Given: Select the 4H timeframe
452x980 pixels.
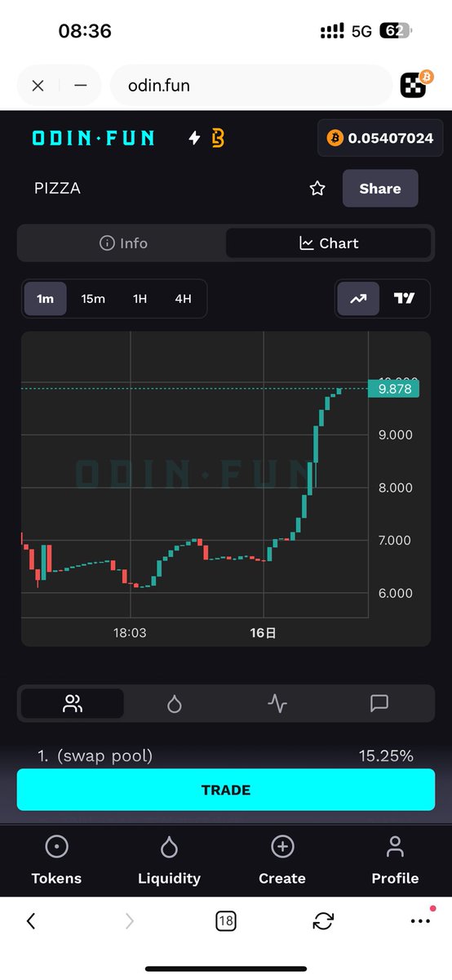Looking at the screenshot, I should pos(183,299).
